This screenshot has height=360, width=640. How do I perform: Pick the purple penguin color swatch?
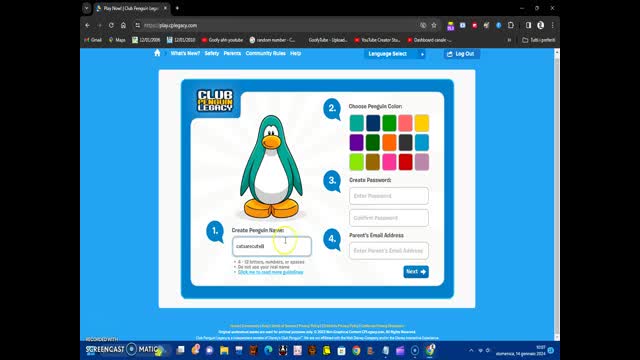(x=356, y=142)
